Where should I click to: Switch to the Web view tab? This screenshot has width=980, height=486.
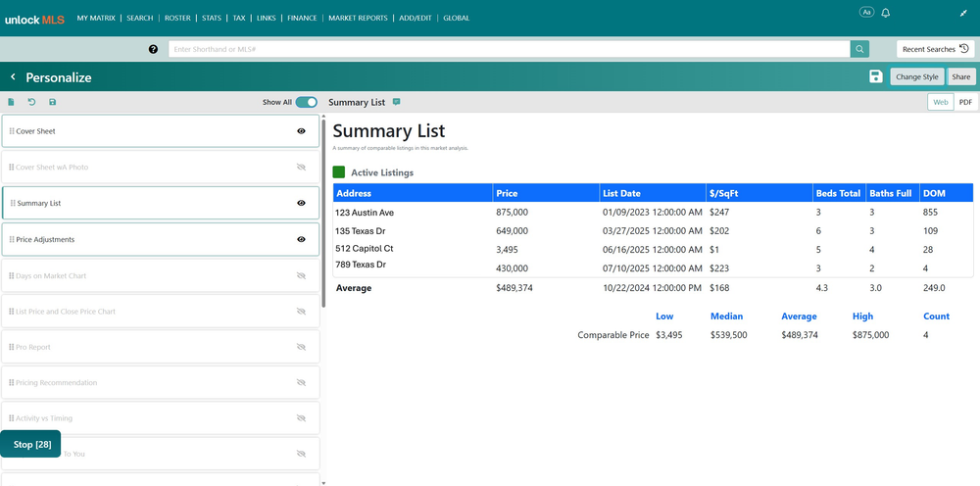[941, 102]
